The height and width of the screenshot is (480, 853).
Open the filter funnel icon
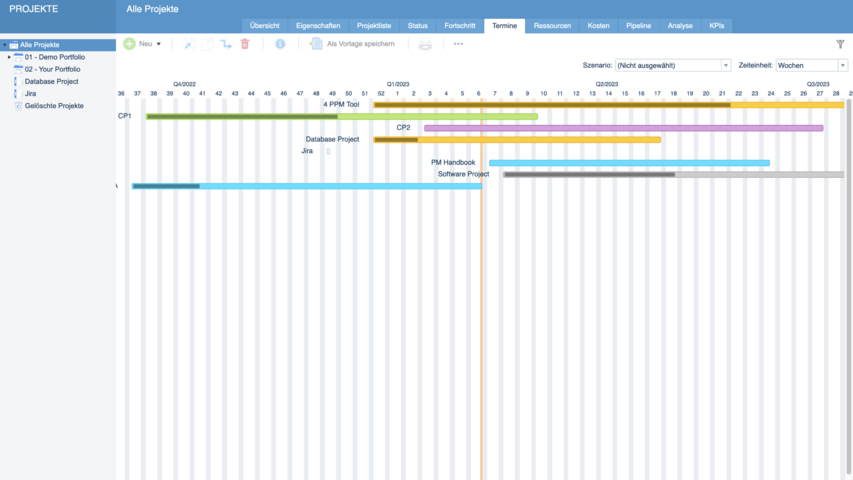[840, 44]
